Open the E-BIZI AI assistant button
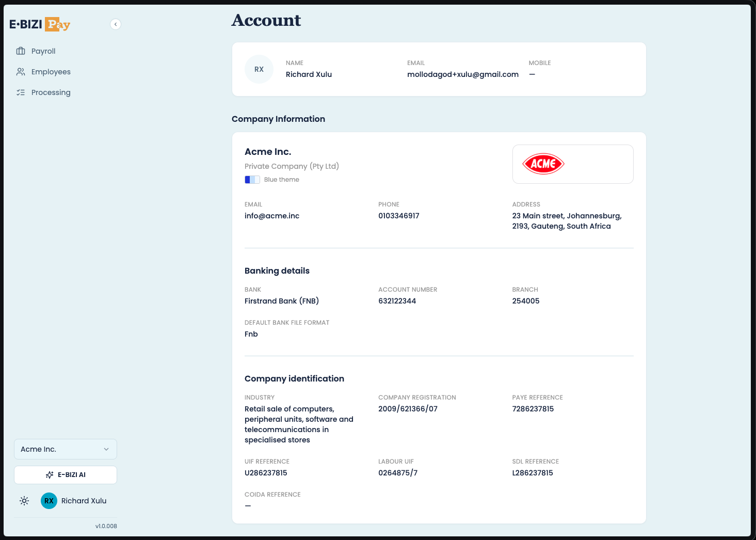 click(x=66, y=475)
